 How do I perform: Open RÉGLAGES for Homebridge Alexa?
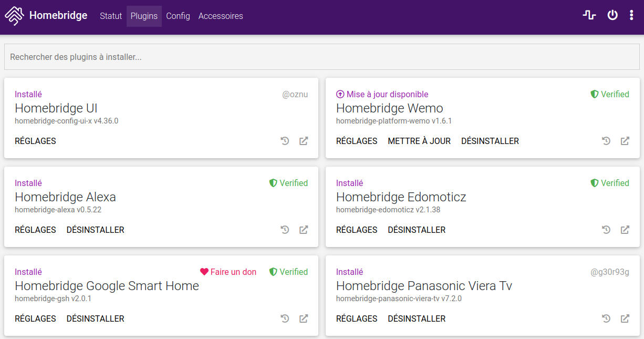(35, 230)
